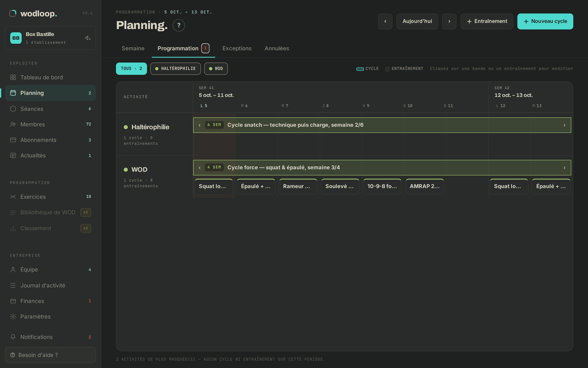Viewport: 588px width, 368px height.
Task: Click the Nouveau cycle button
Action: click(x=545, y=21)
